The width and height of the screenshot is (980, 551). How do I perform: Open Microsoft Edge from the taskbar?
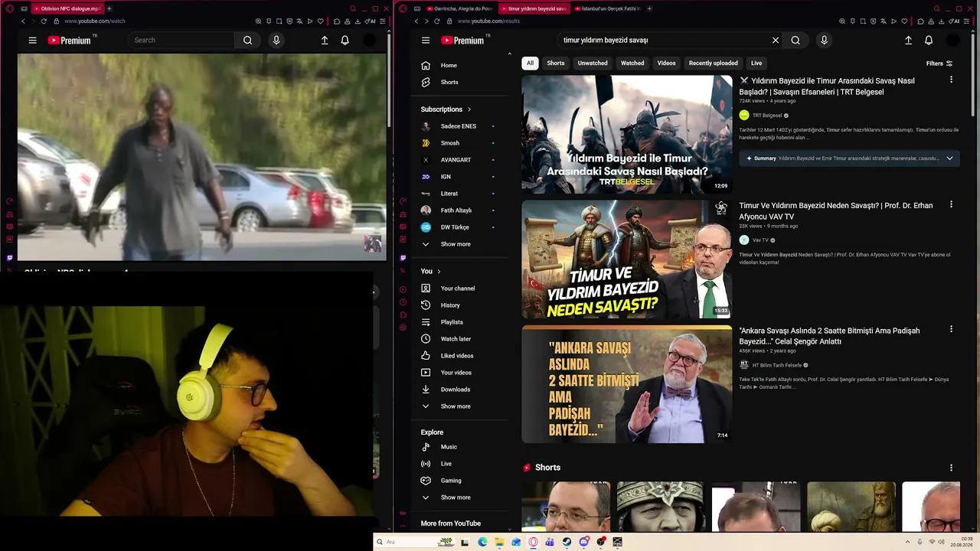(x=482, y=542)
